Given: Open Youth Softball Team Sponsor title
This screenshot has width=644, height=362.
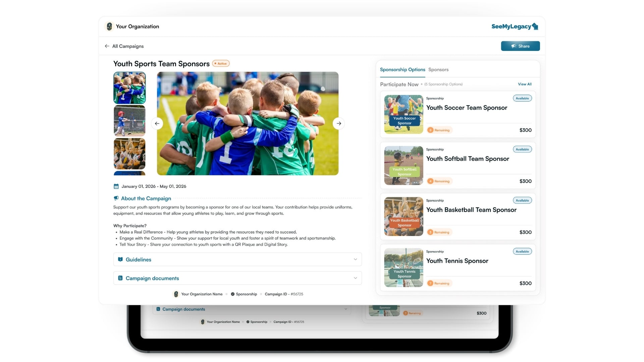Looking at the screenshot, I should (468, 159).
